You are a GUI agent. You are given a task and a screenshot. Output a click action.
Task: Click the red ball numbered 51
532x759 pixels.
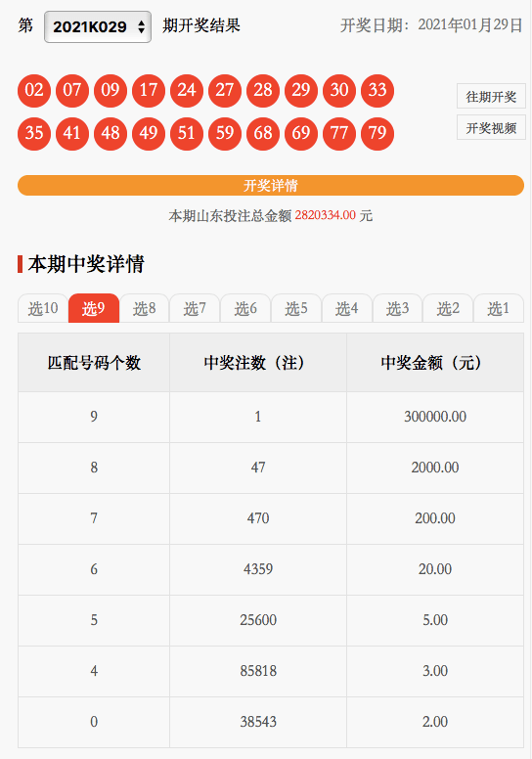pyautogui.click(x=187, y=134)
